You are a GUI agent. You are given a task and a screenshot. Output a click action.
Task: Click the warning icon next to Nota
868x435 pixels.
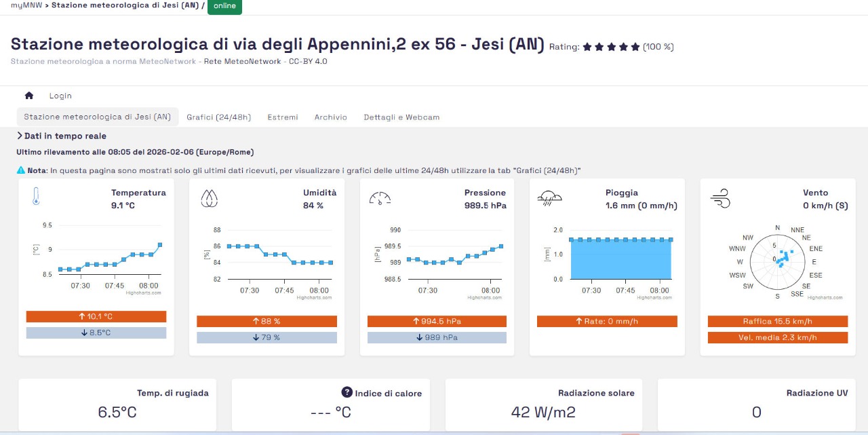[21, 170]
